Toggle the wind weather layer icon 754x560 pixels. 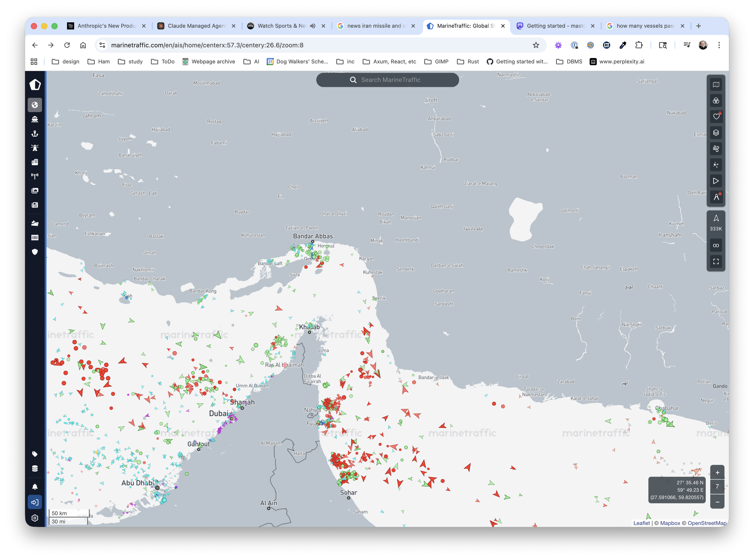point(716,148)
